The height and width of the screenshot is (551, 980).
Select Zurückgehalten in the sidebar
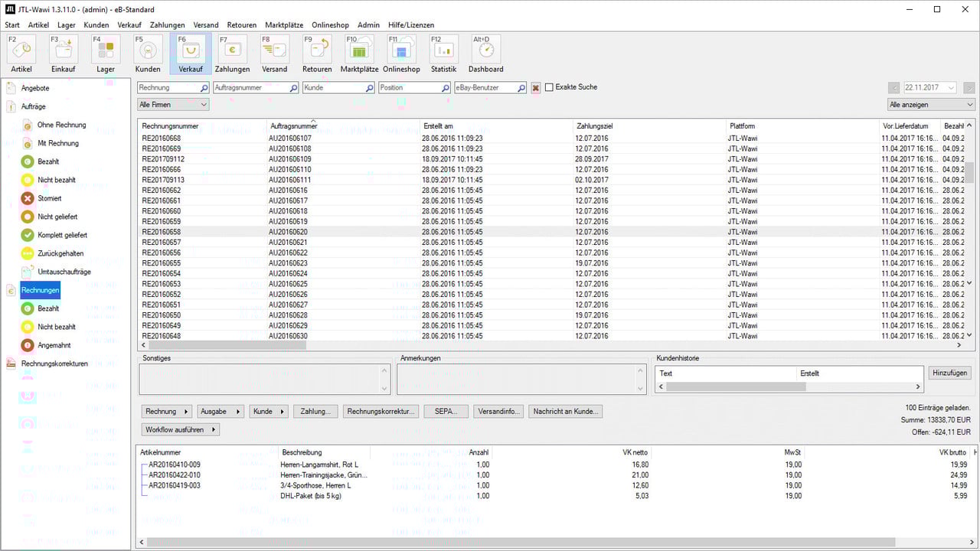pos(60,253)
